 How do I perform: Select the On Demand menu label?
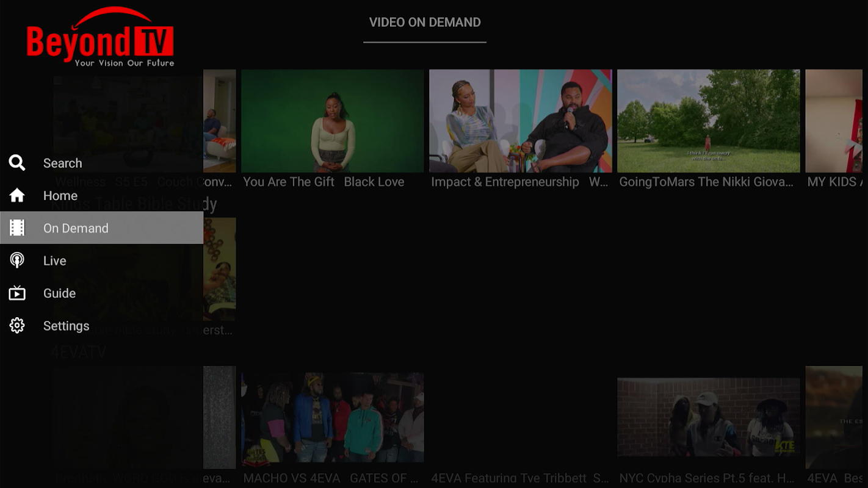[76, 228]
